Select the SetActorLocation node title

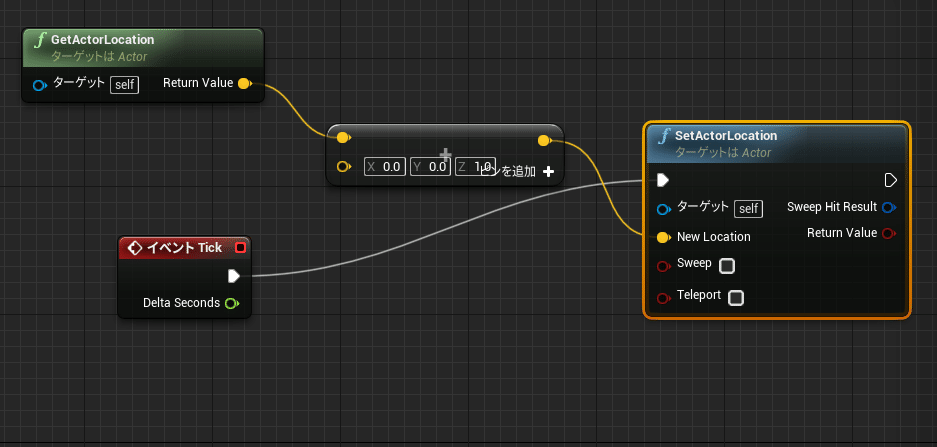[725, 136]
